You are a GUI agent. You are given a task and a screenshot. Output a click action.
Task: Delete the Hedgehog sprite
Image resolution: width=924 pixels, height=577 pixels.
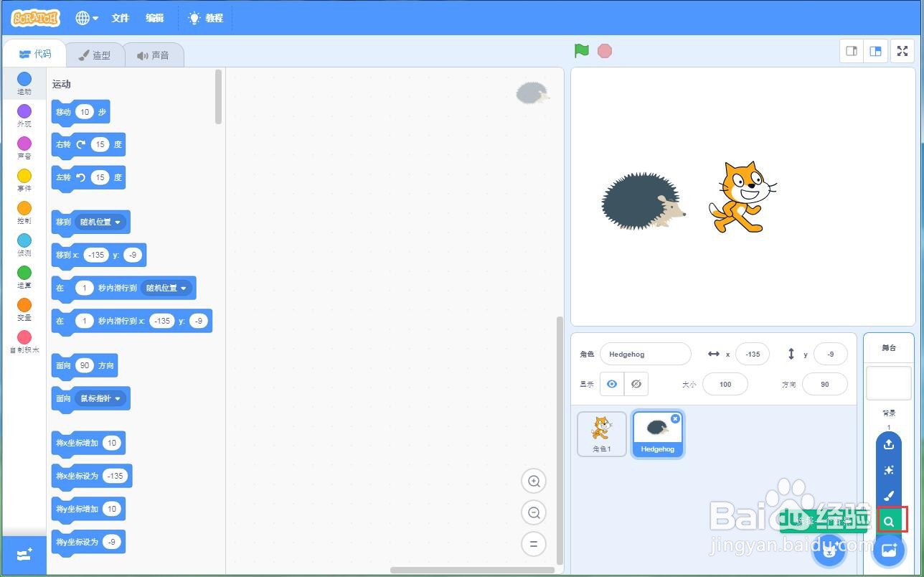pos(675,418)
